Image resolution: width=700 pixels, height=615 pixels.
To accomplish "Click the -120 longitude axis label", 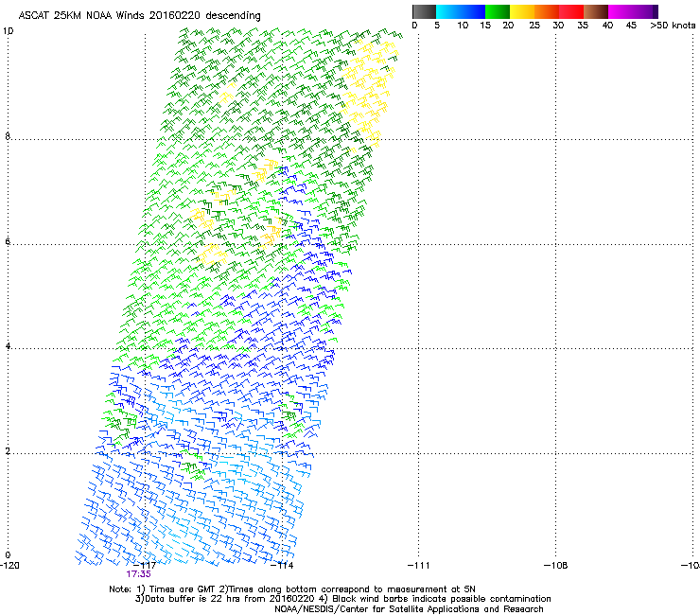I will tap(9, 565).
